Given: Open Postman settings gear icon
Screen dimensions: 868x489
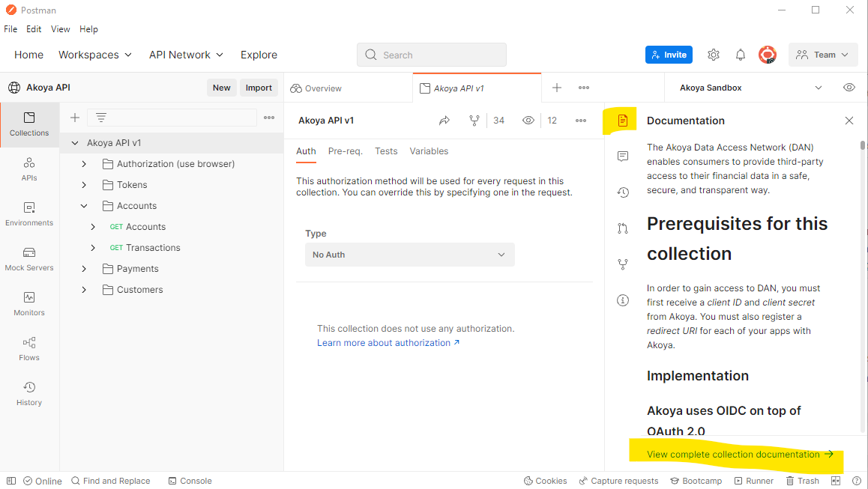Looking at the screenshot, I should pyautogui.click(x=714, y=55).
